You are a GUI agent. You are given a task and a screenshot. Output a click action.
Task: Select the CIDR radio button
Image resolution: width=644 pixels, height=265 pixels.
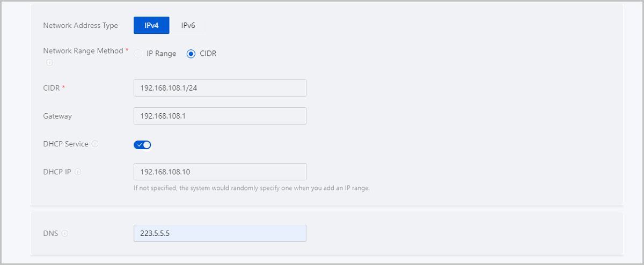click(191, 54)
